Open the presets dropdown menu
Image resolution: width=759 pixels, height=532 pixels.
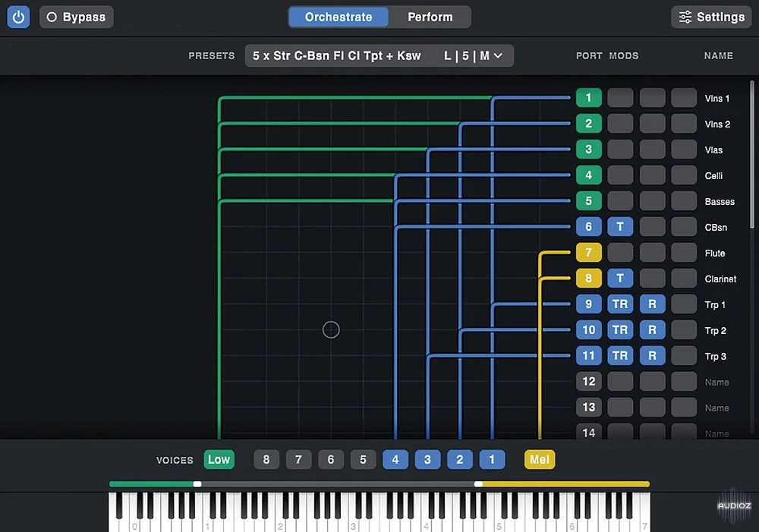point(379,55)
